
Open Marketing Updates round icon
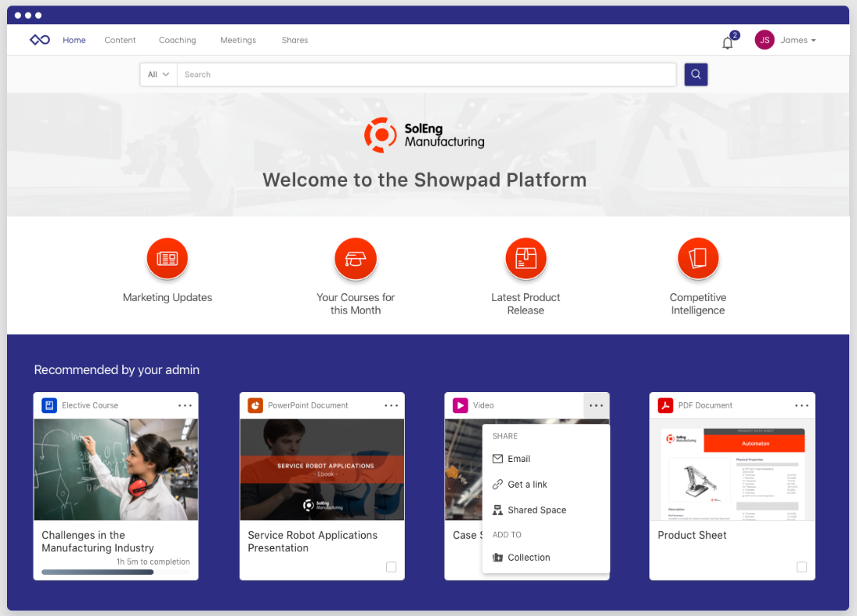(167, 258)
